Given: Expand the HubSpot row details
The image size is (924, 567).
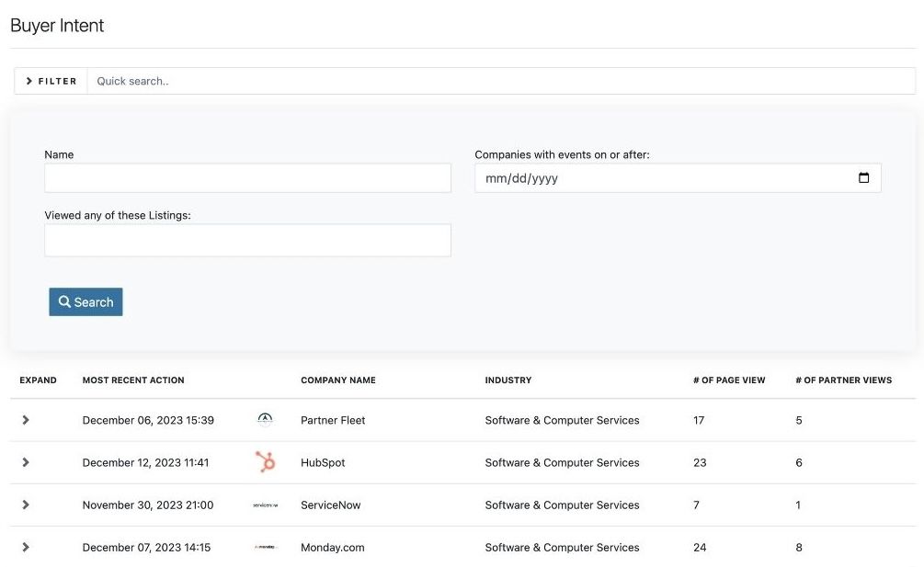Looking at the screenshot, I should 26,462.
